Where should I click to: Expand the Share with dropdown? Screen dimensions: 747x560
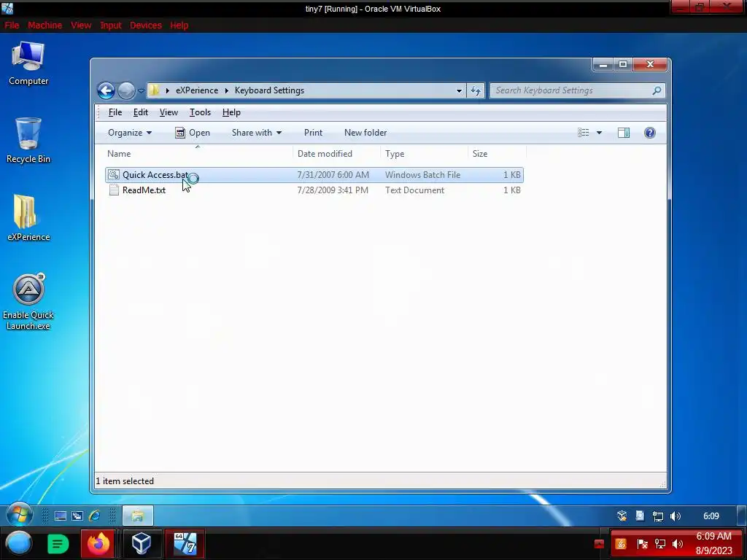(256, 133)
